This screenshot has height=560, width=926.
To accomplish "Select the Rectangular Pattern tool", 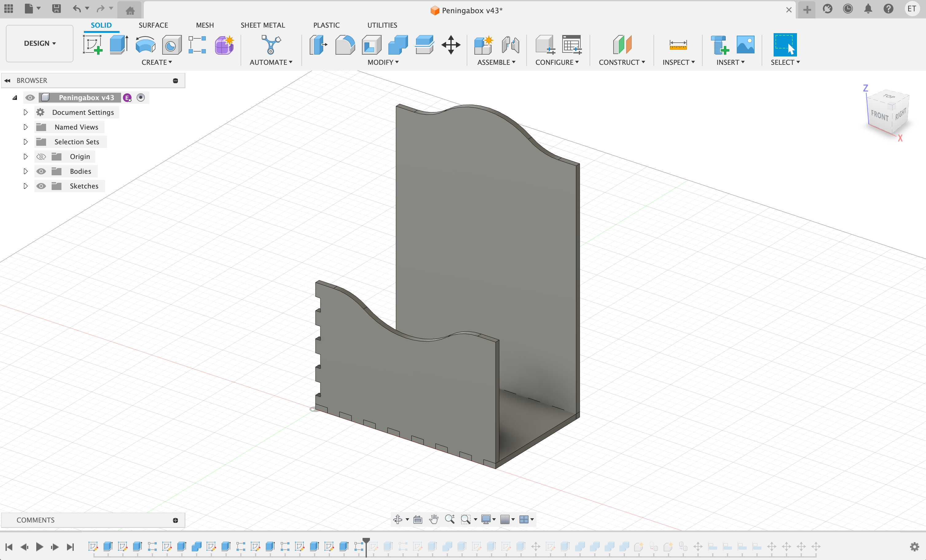I will [x=197, y=45].
